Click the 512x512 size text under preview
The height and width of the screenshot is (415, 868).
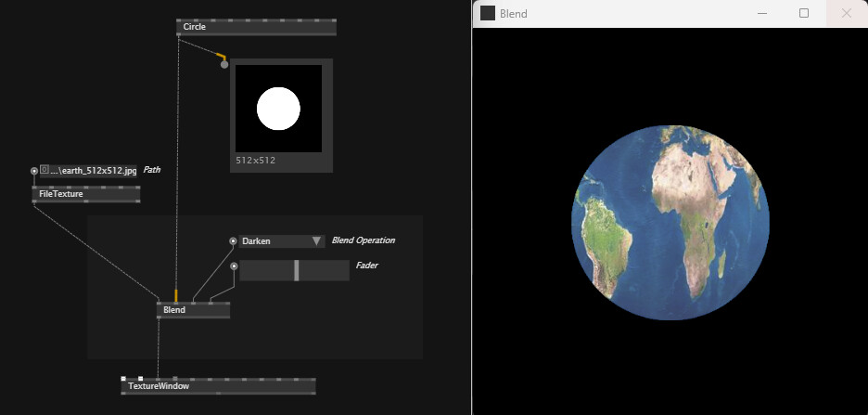click(255, 161)
